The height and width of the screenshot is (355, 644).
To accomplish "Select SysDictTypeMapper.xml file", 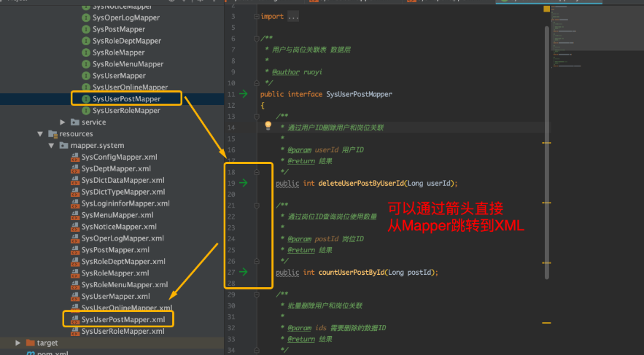I will coord(123,192).
